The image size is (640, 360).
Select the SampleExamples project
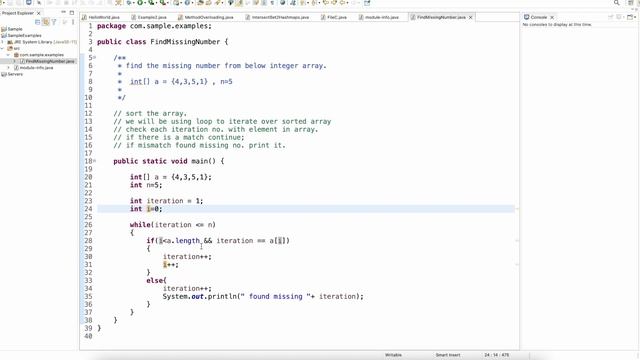pos(21,36)
